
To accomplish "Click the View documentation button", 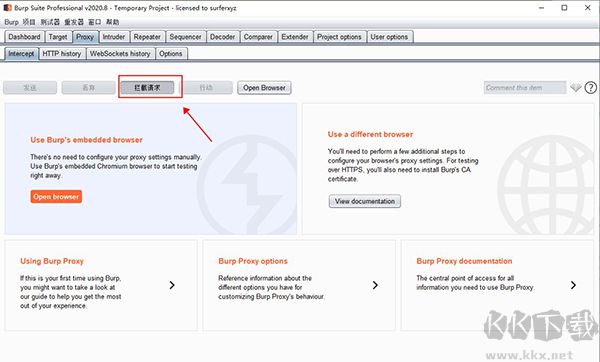I will [365, 201].
